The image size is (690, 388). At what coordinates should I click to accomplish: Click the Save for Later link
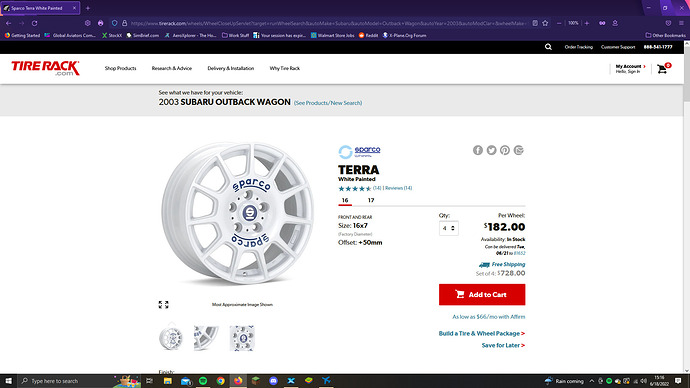(503, 345)
